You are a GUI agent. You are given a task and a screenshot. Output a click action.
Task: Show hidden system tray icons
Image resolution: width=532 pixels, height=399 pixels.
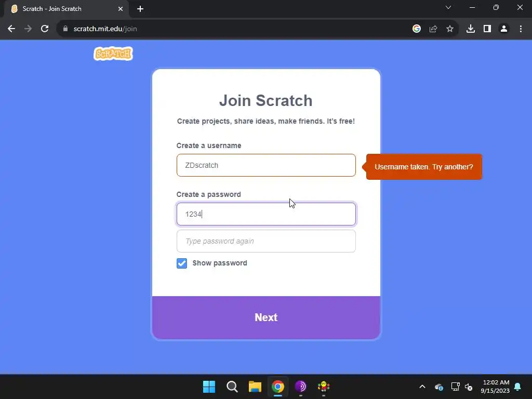(422, 387)
